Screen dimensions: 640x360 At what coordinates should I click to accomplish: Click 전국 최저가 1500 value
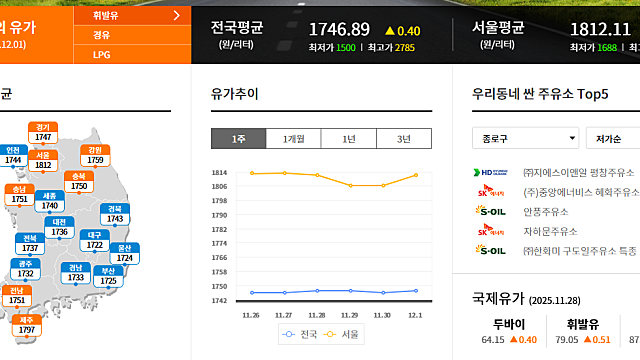(345, 48)
